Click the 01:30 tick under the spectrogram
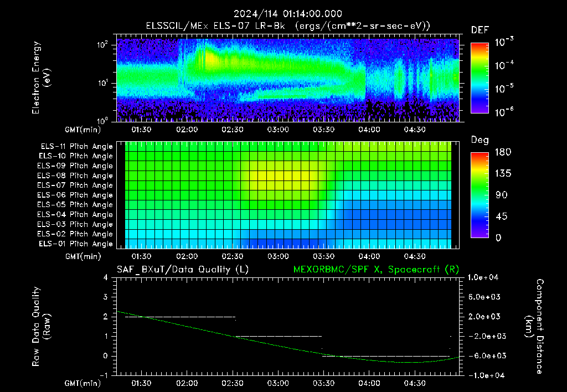The width and height of the screenshot is (567, 392). point(141,130)
